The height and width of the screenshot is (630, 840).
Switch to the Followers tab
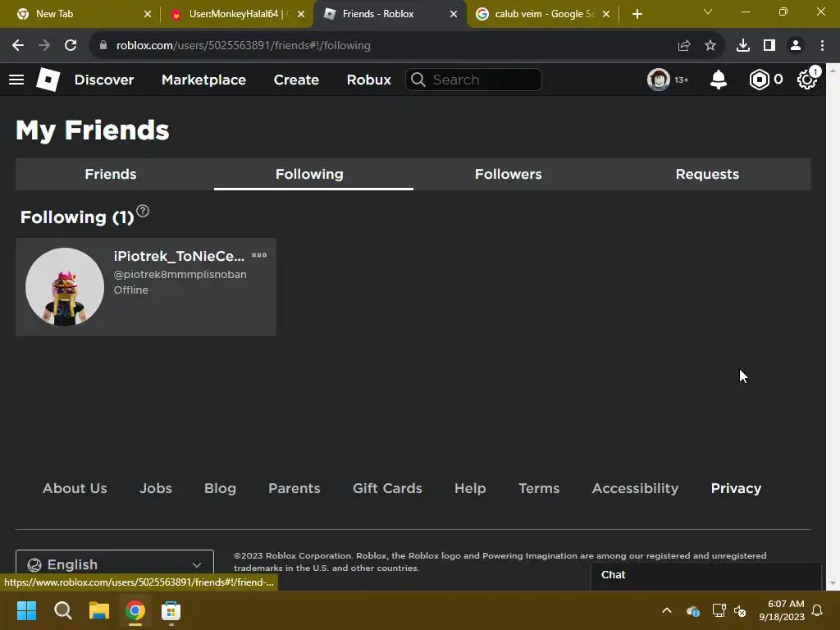tap(509, 174)
